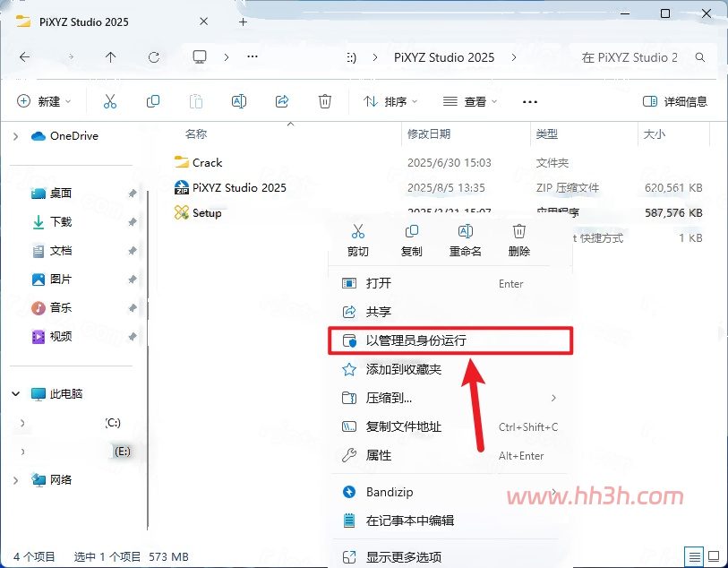Click Rename in the context menu

[x=466, y=240]
